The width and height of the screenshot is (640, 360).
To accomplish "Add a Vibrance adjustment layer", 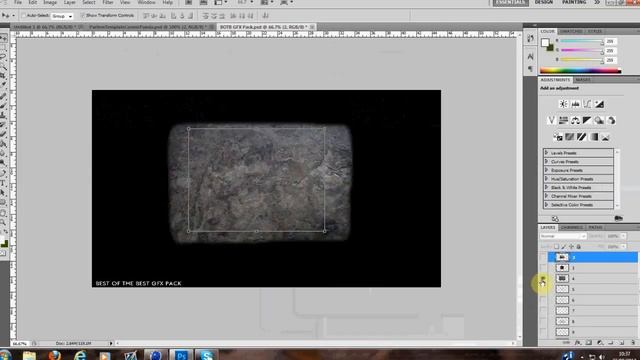I will [551, 120].
